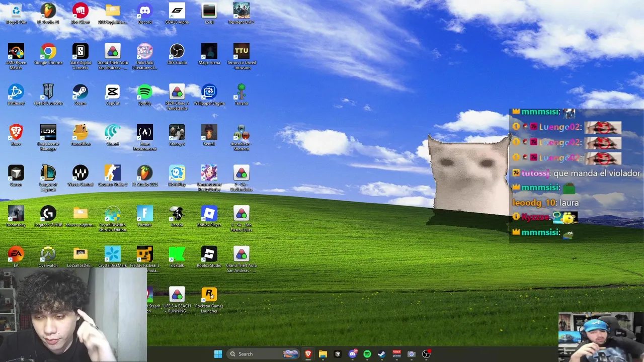644x362 pixels.
Task: Open the OBS Studio desktop shortcut
Action: (177, 54)
